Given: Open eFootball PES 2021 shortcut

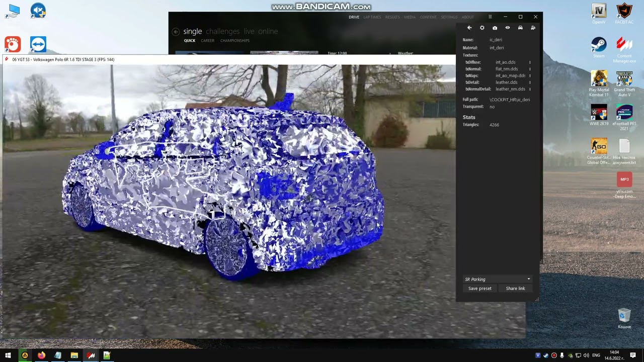Looking at the screenshot, I should [x=624, y=118].
